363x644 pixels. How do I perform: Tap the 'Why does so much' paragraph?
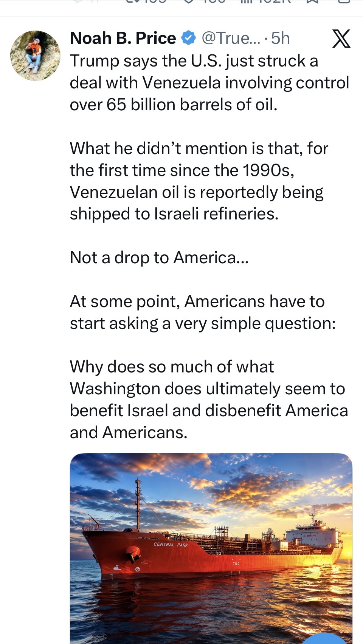209,400
